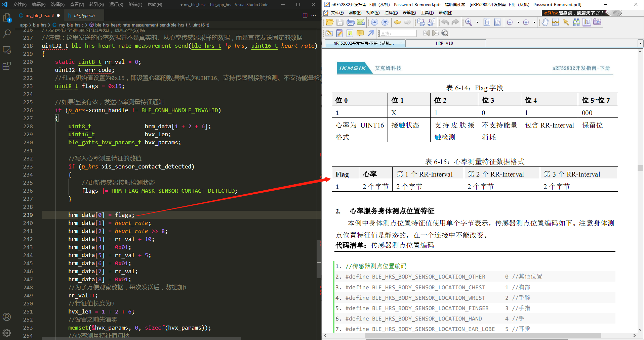Screen dimensions: 644x340
Task: Open the PDF tab list dropdown
Action: tap(640, 43)
